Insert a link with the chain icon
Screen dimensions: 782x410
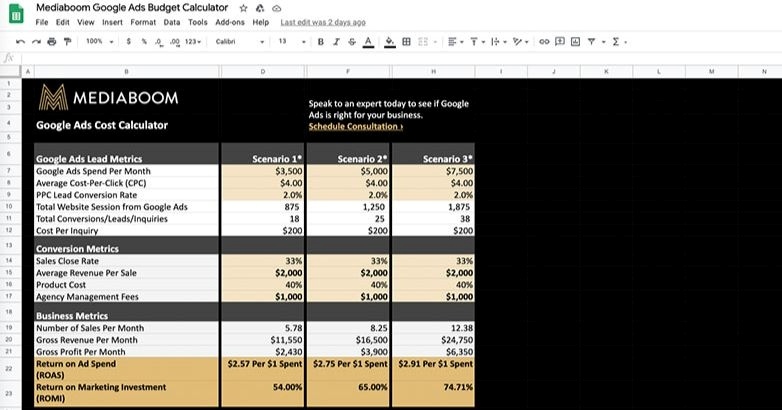544,42
